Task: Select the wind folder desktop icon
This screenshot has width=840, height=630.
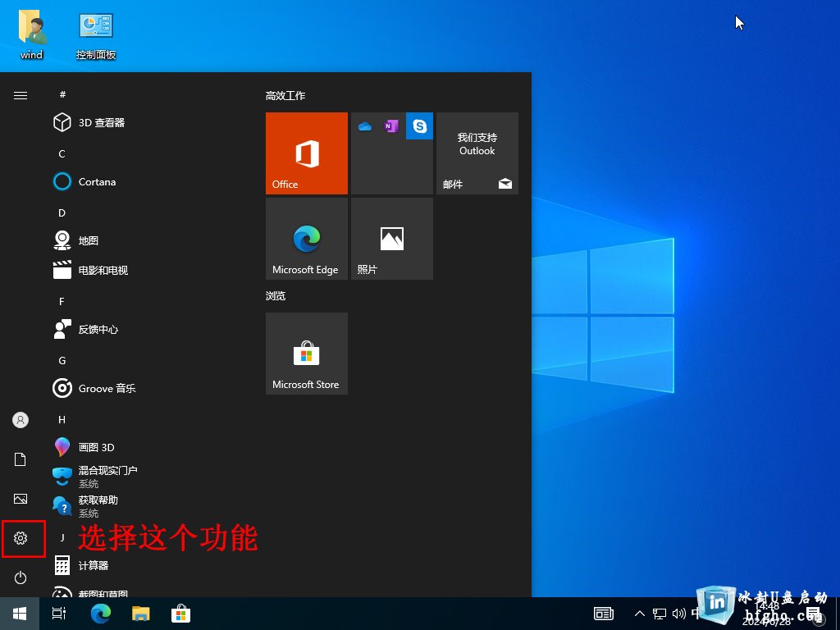Action: [x=32, y=34]
